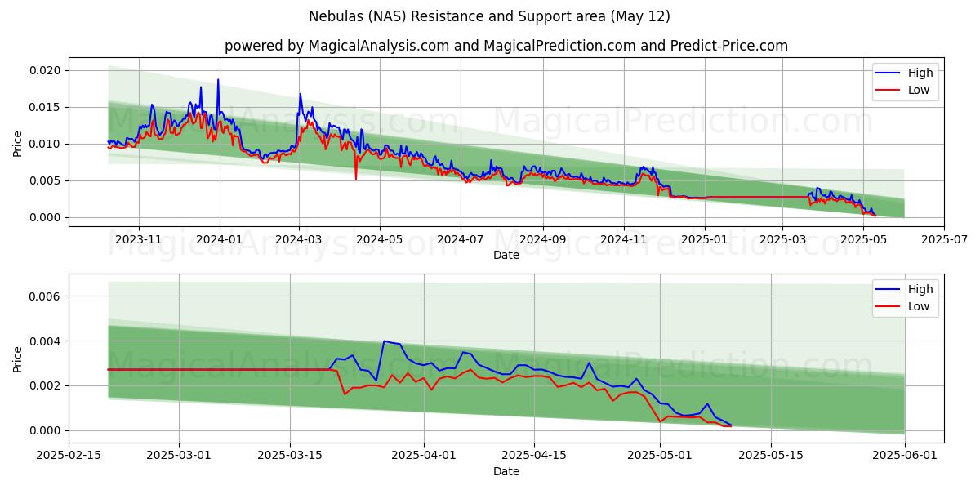Click the "0.004" tick label on the bottom chart
The image size is (980, 490).
pyautogui.click(x=46, y=341)
